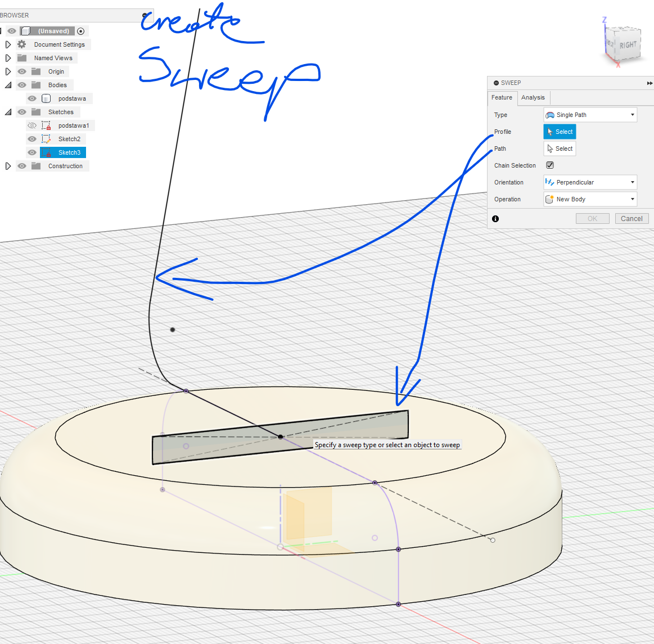Click the info icon in Sweep dialog
This screenshot has width=654, height=644.
point(495,219)
